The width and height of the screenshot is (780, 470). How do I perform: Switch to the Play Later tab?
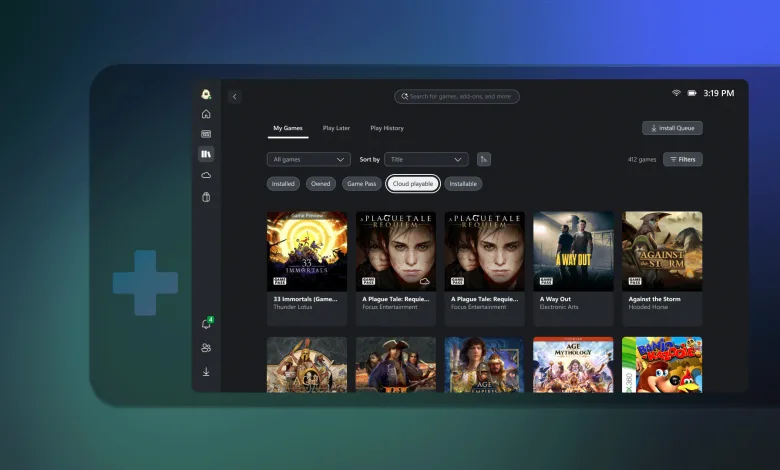336,128
